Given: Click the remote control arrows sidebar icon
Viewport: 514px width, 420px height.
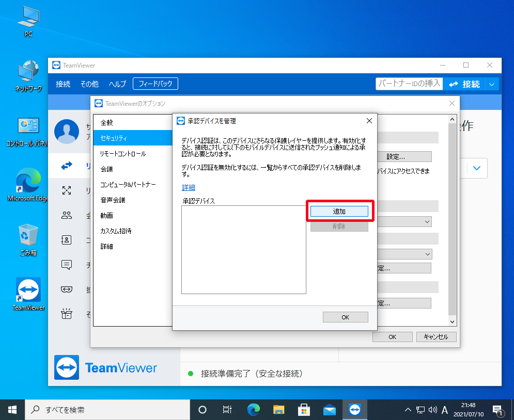Looking at the screenshot, I should point(67,166).
